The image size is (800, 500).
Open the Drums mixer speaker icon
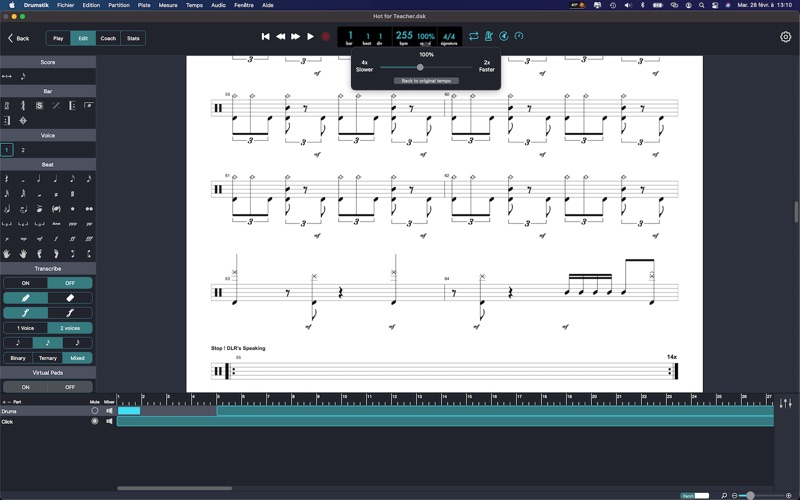tap(109, 411)
